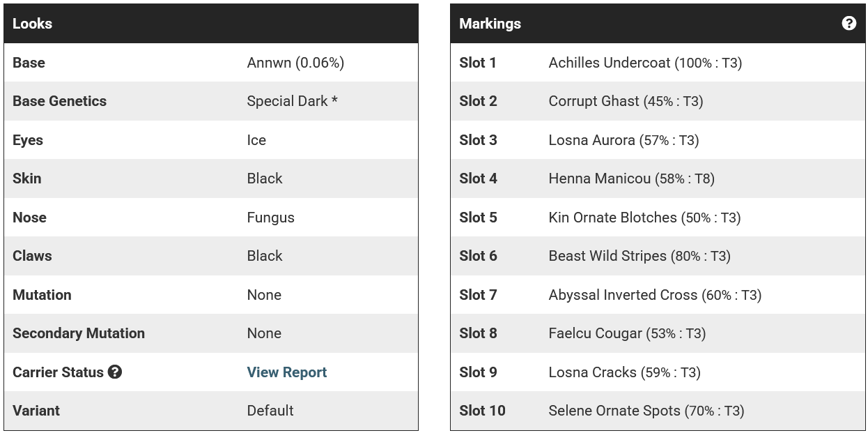This screenshot has width=868, height=433.
Task: Select the Slot 1 Achilles Undercoat row
Action: (658, 63)
